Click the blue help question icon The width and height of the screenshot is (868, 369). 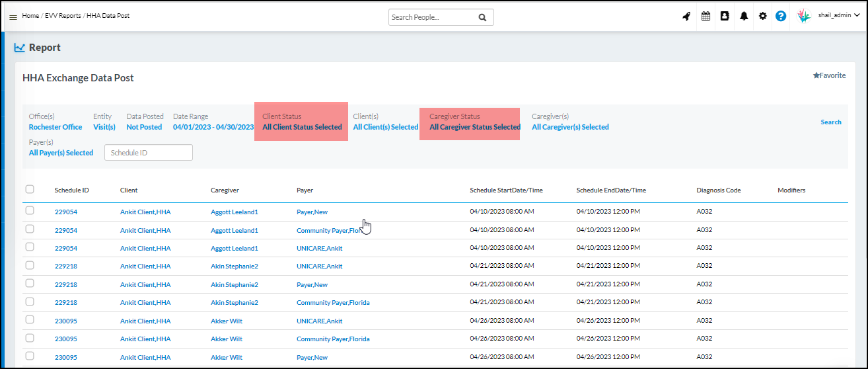pos(781,17)
